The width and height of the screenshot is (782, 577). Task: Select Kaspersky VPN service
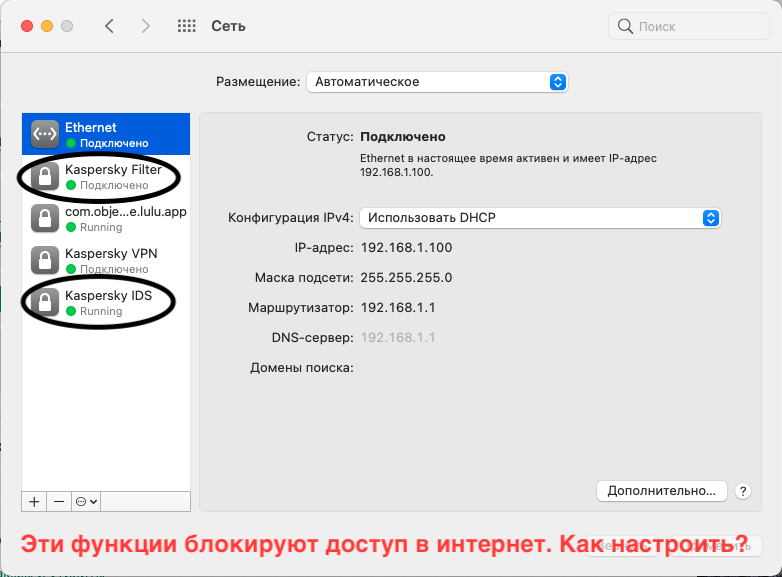[106, 260]
